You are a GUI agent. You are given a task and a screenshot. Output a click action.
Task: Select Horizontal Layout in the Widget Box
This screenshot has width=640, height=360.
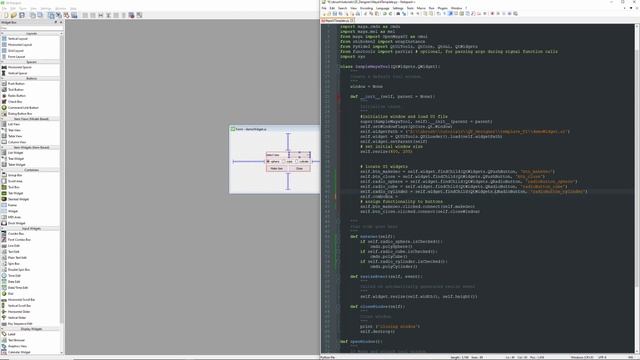pos(16,44)
